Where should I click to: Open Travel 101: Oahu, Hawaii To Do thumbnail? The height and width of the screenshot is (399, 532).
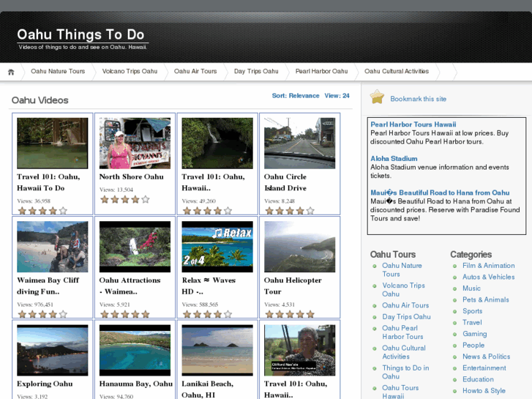[53, 143]
